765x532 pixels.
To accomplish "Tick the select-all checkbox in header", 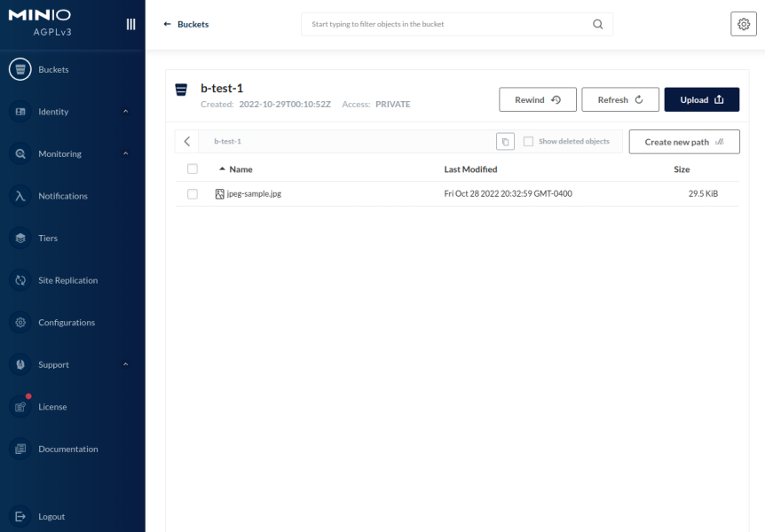I will [193, 169].
